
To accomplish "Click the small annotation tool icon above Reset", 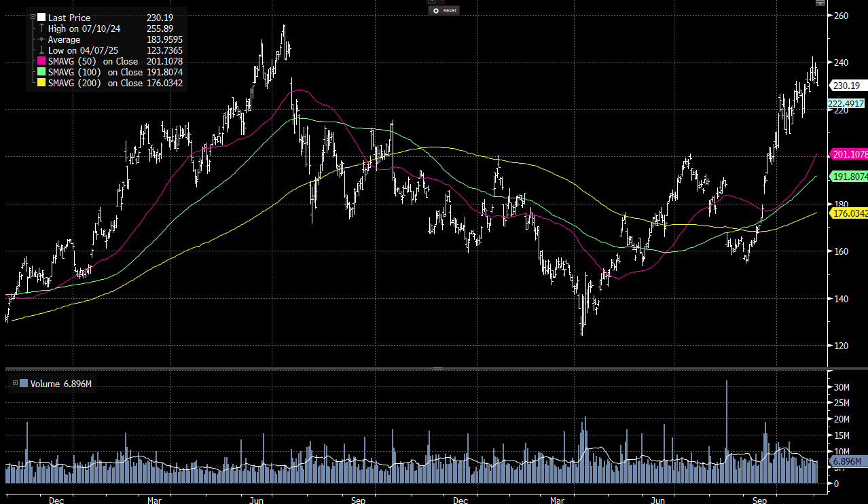I will (x=432, y=2).
